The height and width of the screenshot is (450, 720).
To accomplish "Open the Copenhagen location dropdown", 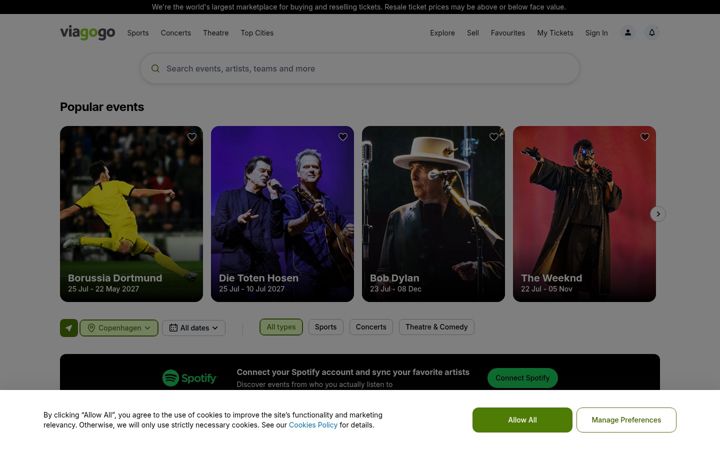I will pos(119,328).
